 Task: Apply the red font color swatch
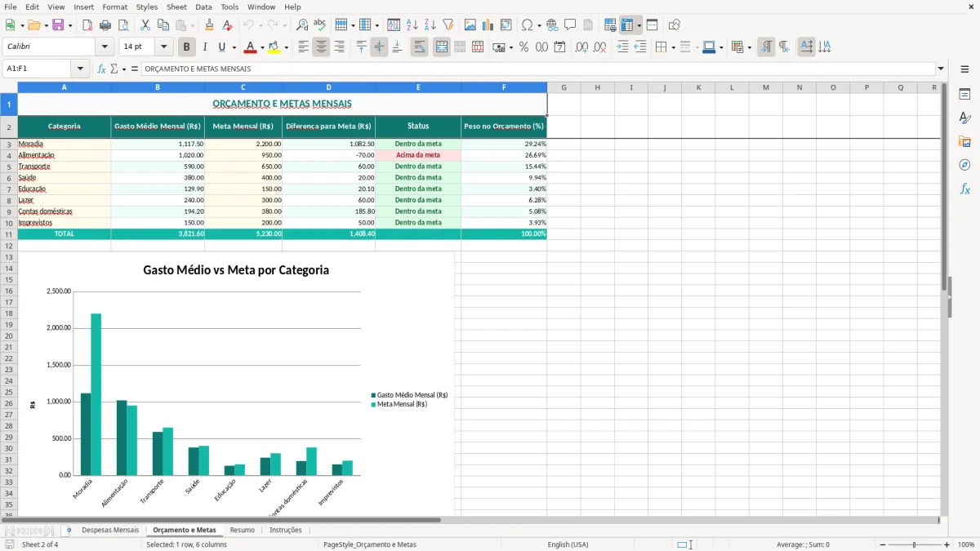[251, 47]
